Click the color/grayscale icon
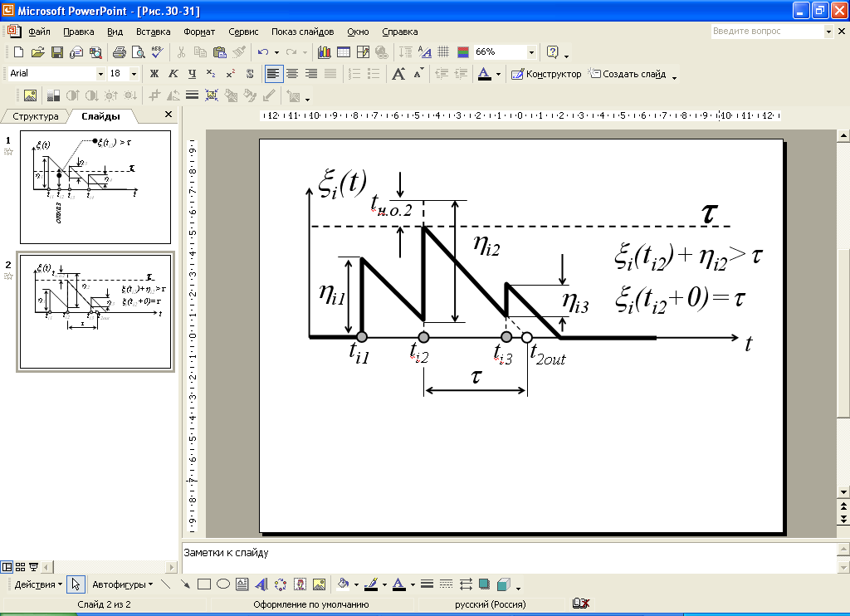Viewport: 850px width, 616px height. (463, 52)
